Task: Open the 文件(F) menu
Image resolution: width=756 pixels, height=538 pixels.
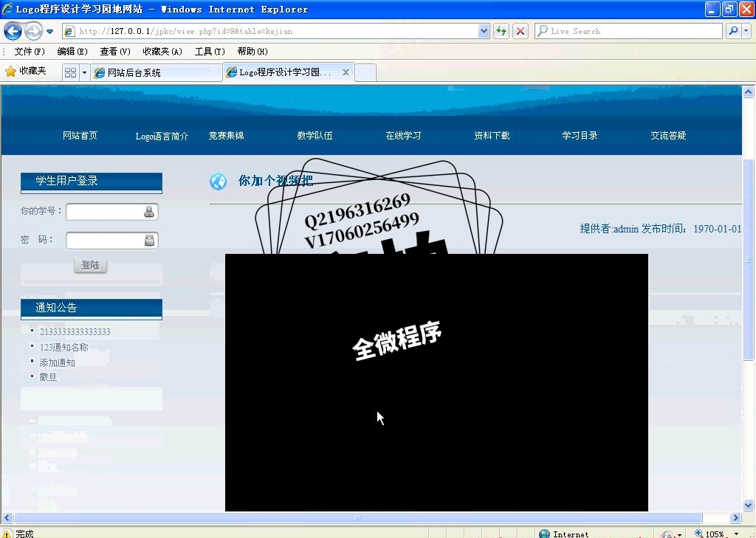Action: (30, 51)
